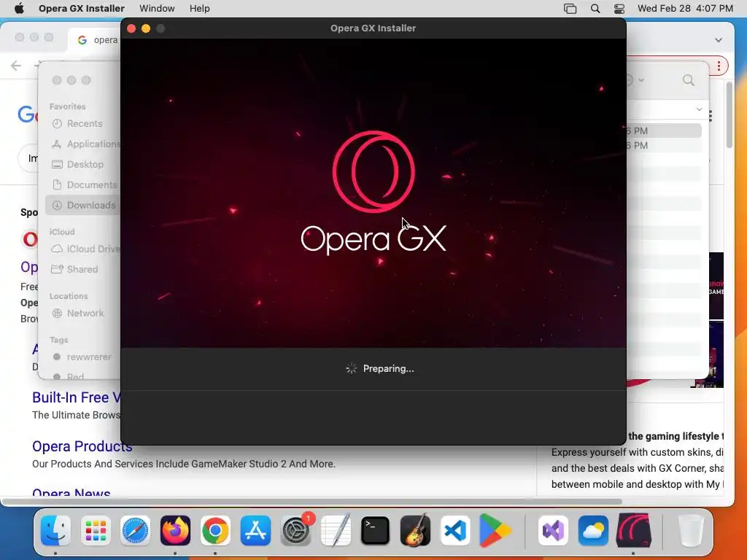Open System Settings from the Dock
The width and height of the screenshot is (747, 560).
pyautogui.click(x=295, y=531)
